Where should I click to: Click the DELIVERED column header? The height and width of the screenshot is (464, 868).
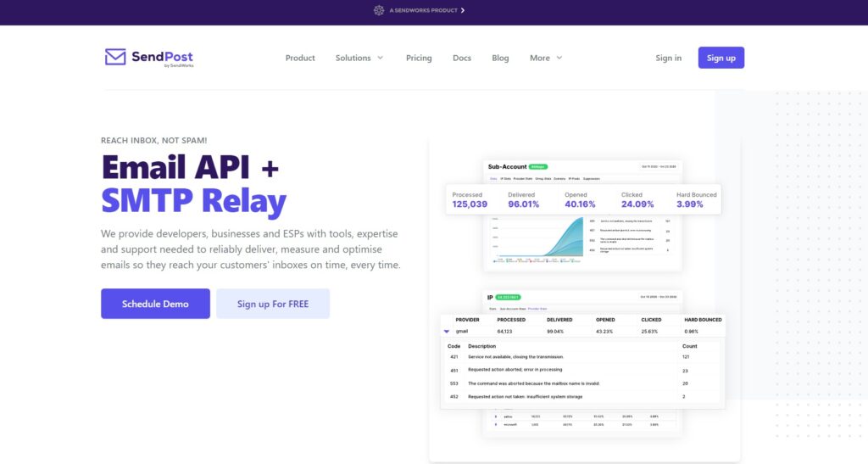559,320
